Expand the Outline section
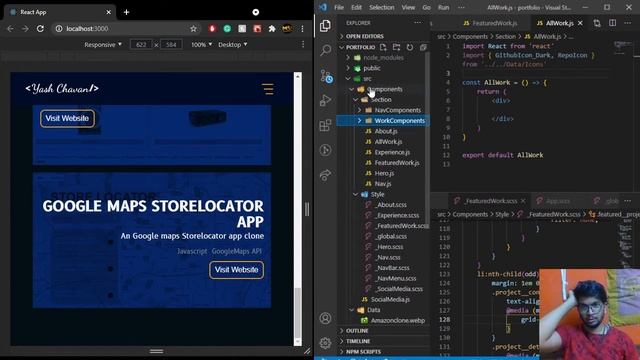The image size is (640, 360). [x=357, y=331]
